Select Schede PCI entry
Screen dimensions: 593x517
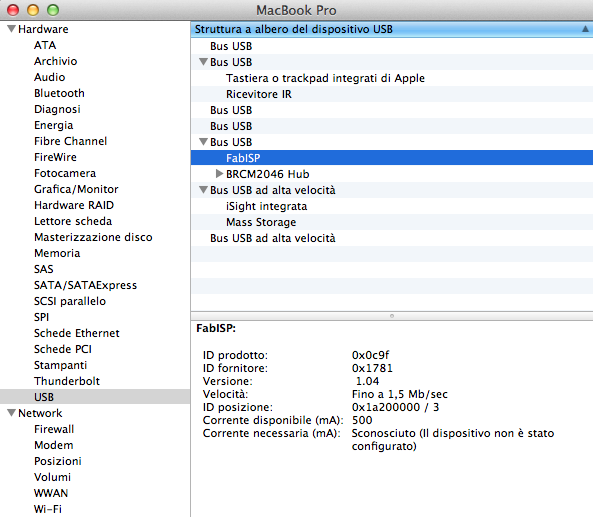point(63,349)
